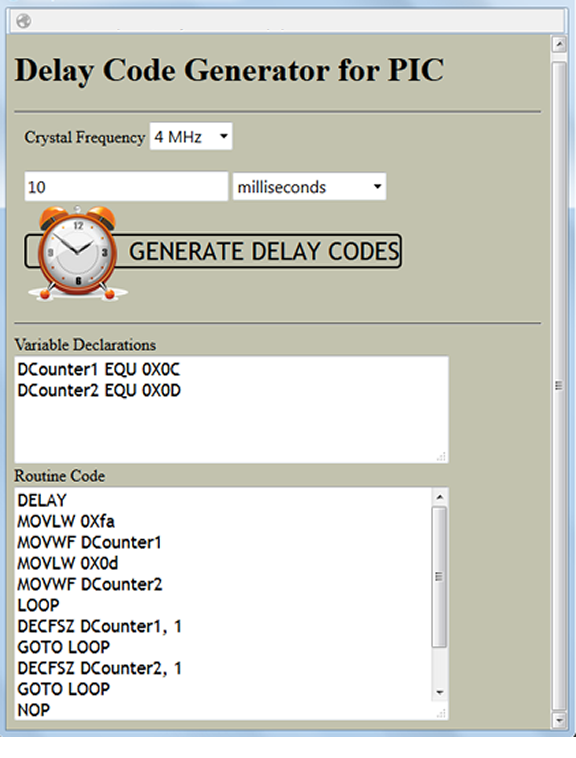
Task: Click the 'NOP' code line
Action: 34,710
